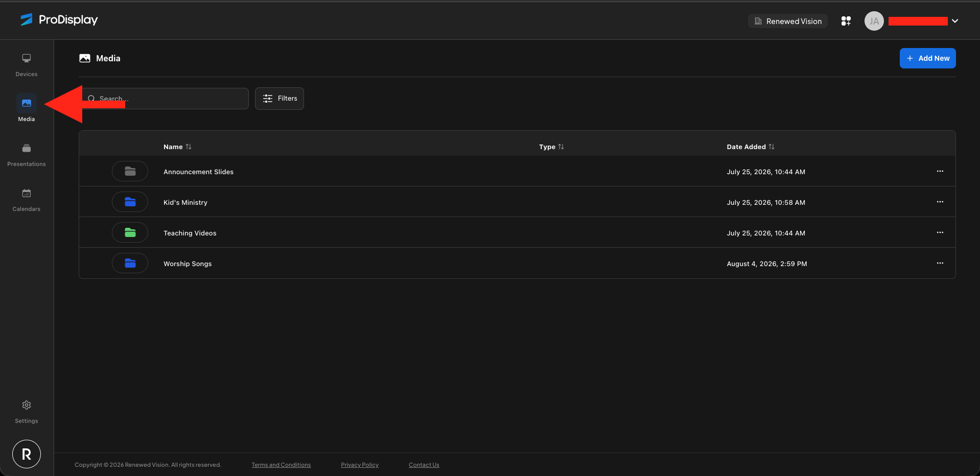Click the Renewed Vision organization button

pyautogui.click(x=788, y=21)
